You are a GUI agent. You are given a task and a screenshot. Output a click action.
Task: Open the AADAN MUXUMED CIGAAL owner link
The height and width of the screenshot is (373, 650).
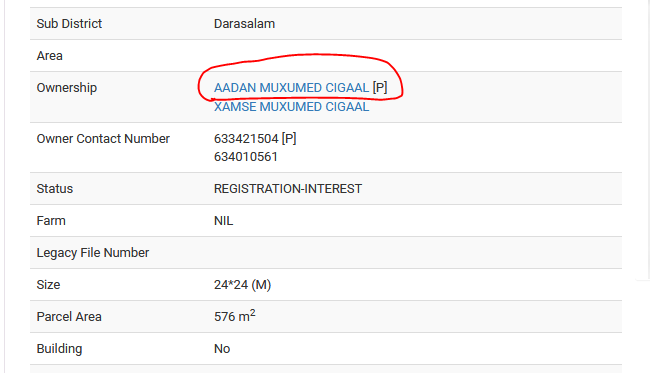click(x=291, y=88)
